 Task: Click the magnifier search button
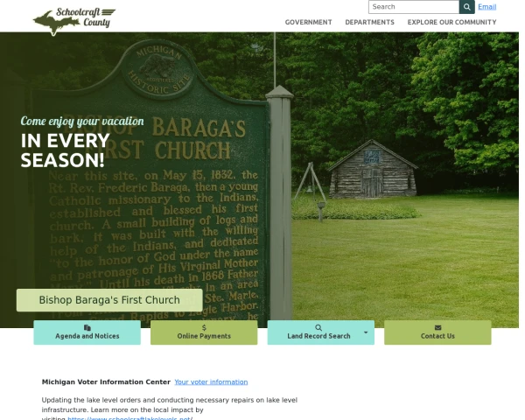pos(466,7)
